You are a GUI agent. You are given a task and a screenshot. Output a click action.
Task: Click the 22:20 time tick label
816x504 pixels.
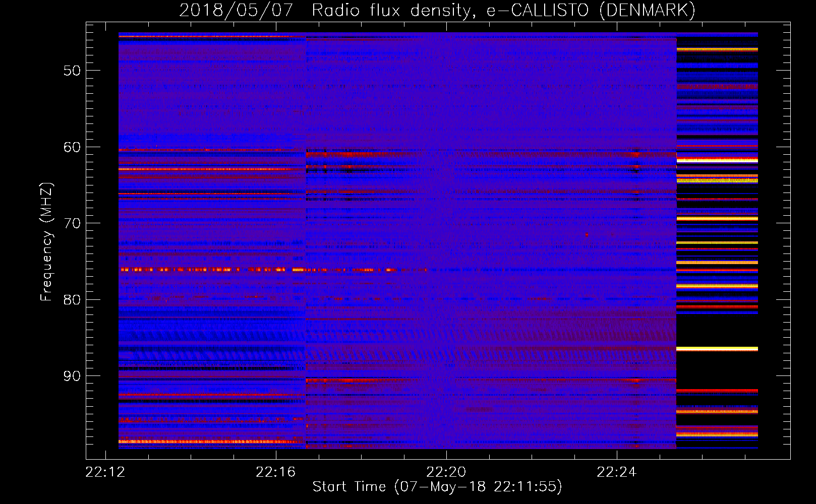[x=446, y=472]
